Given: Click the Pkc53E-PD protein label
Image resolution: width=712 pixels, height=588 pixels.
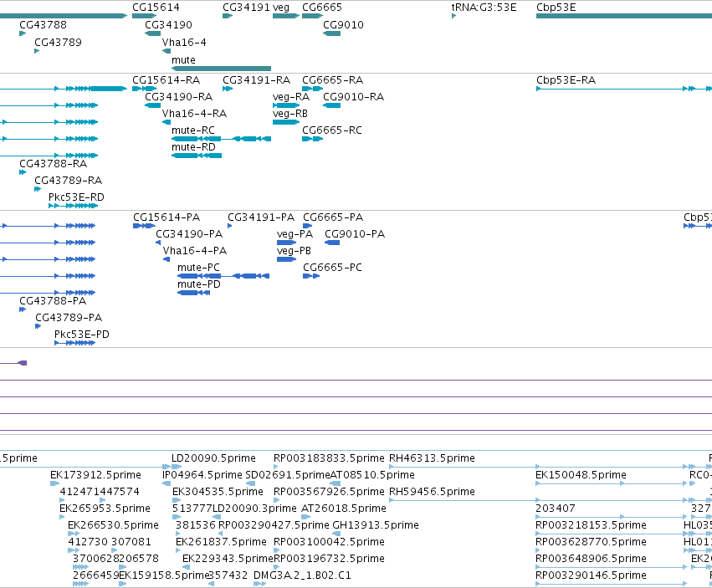Looking at the screenshot, I should pos(82,335).
